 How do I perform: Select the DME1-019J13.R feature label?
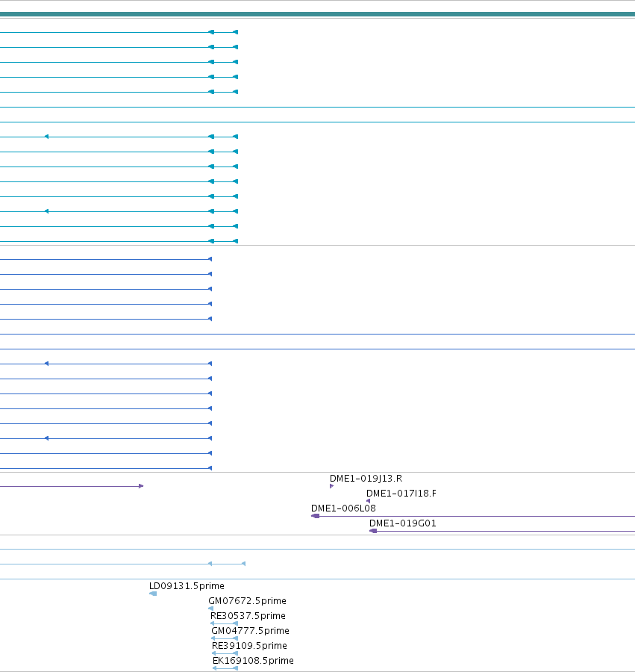[366, 479]
